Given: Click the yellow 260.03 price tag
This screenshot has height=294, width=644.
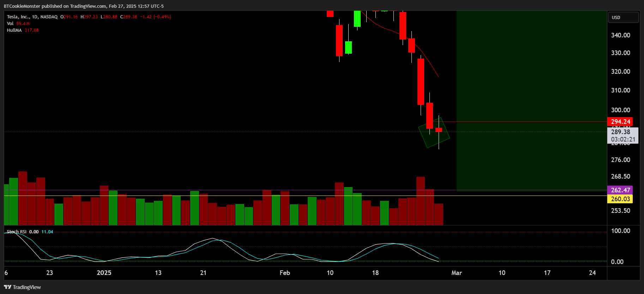Looking at the screenshot, I should 620,199.
